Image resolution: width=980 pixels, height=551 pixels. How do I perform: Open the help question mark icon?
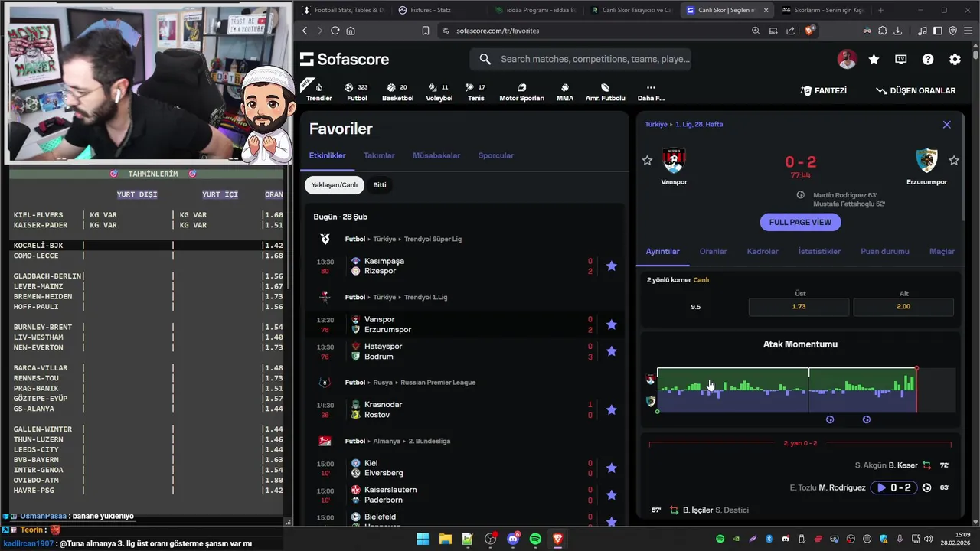(x=928, y=59)
